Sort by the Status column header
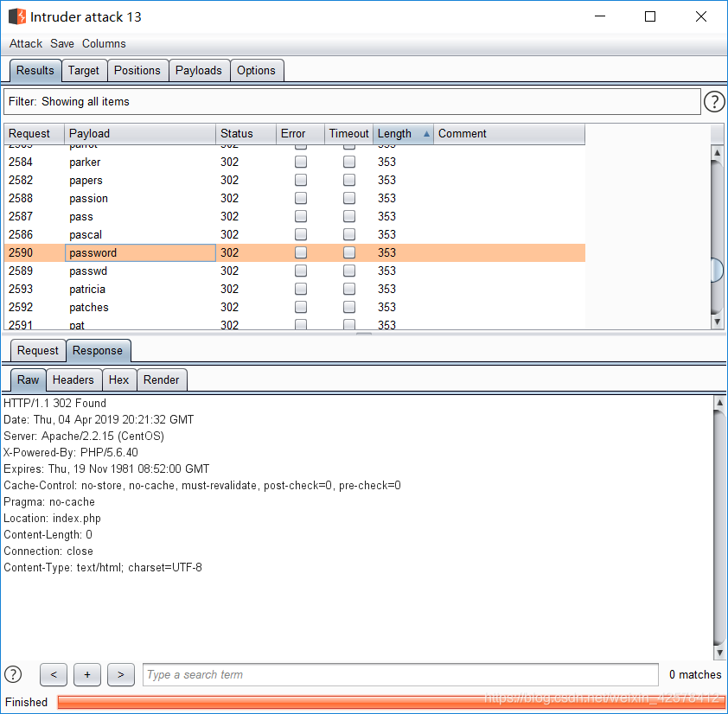Image resolution: width=728 pixels, height=714 pixels. pyautogui.click(x=246, y=134)
